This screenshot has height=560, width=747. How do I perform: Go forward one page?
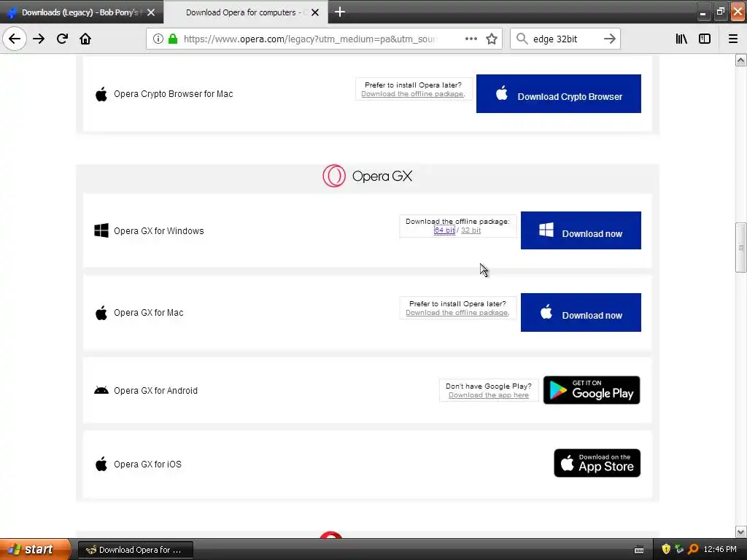click(x=39, y=39)
